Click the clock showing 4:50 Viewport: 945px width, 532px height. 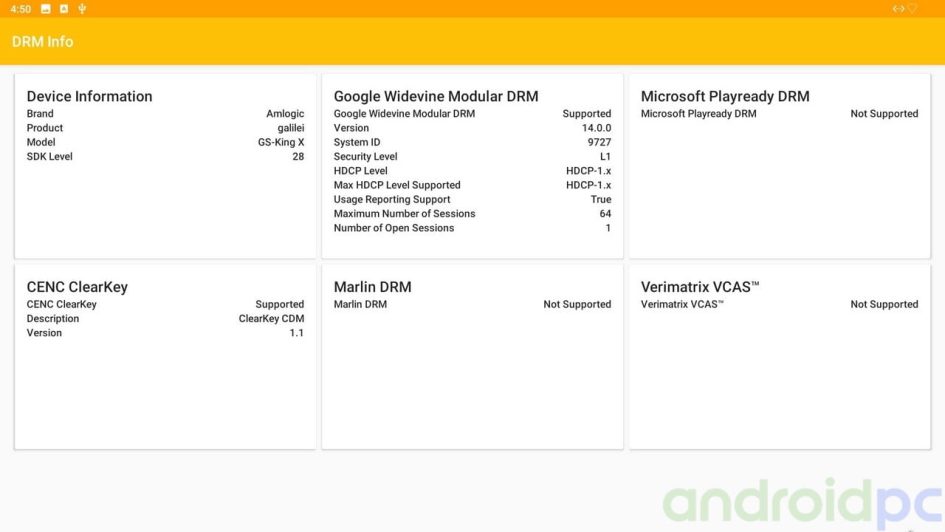pyautogui.click(x=20, y=9)
